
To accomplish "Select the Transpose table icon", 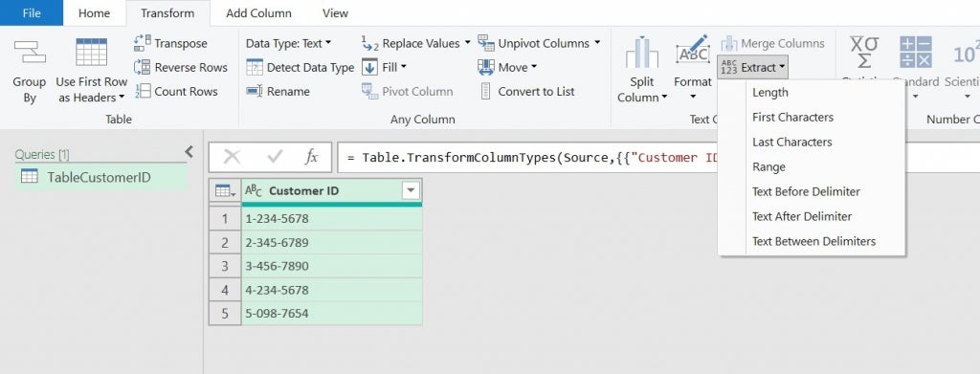I will (x=143, y=43).
